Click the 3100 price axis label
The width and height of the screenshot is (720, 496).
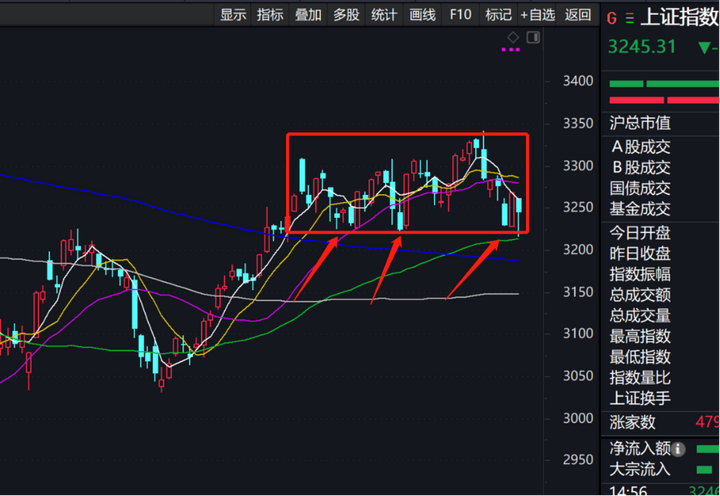click(x=578, y=333)
